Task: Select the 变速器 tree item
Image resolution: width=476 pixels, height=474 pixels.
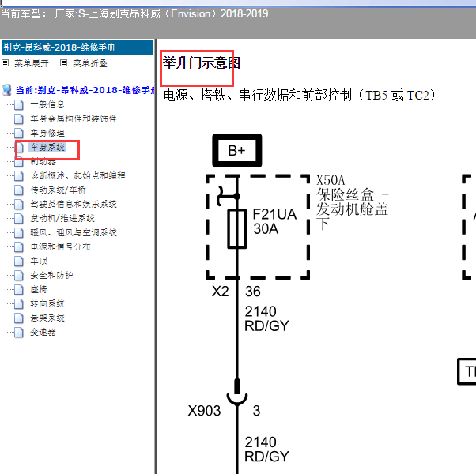Action: click(43, 332)
